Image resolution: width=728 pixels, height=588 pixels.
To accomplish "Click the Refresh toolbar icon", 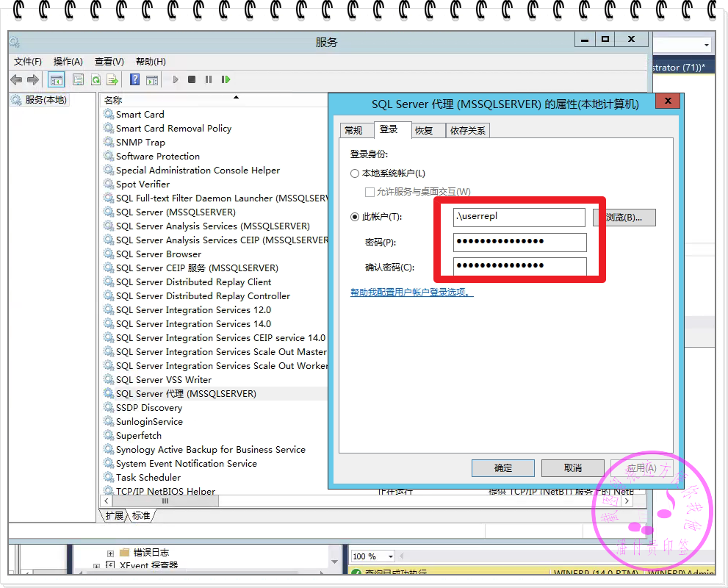I will coord(95,80).
